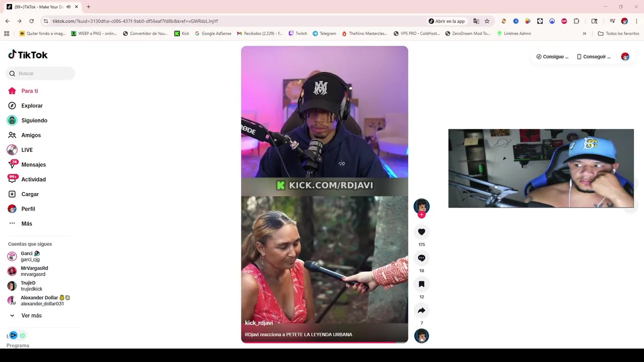Click the AdBlock Plus ABP extension icon
644x362 pixels.
pos(564,21)
